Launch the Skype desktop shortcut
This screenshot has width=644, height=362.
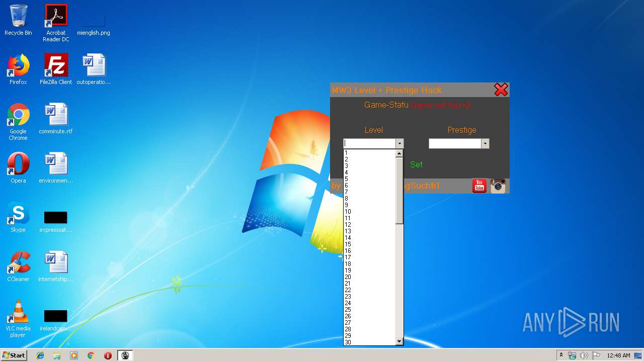coord(18,217)
